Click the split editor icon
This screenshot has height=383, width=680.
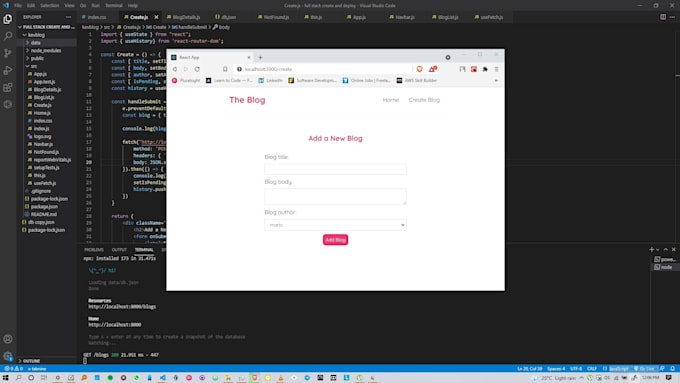663,17
